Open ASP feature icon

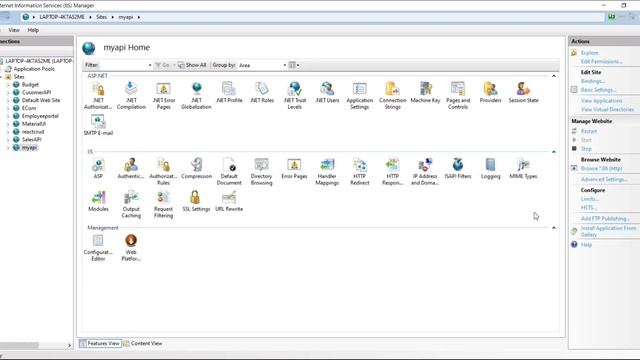98,168
